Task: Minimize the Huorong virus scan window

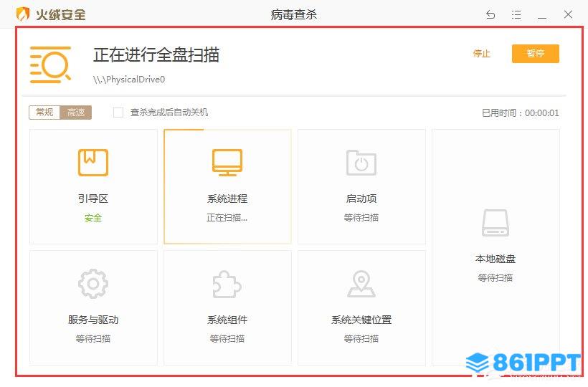Action: pyautogui.click(x=542, y=18)
